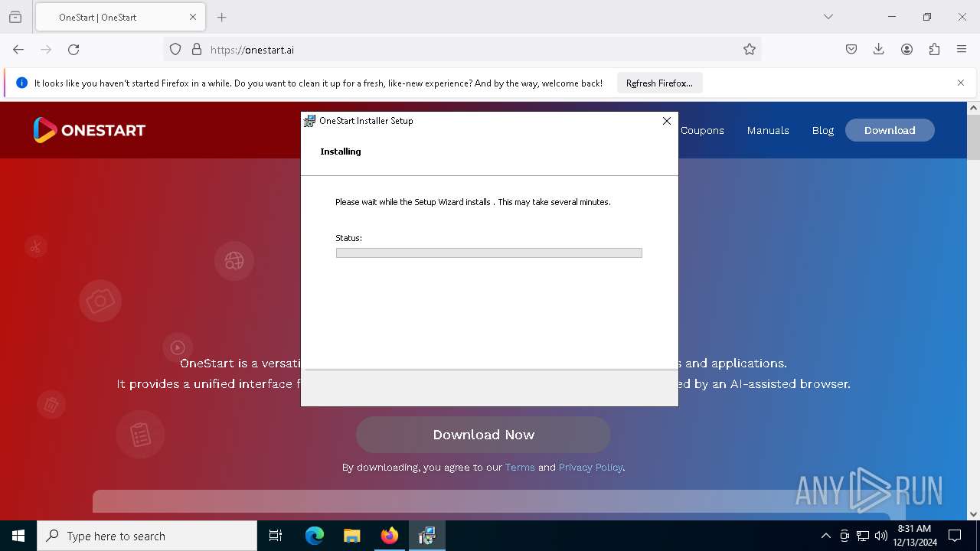
Task: Open the Coupons menu item
Action: point(702,130)
